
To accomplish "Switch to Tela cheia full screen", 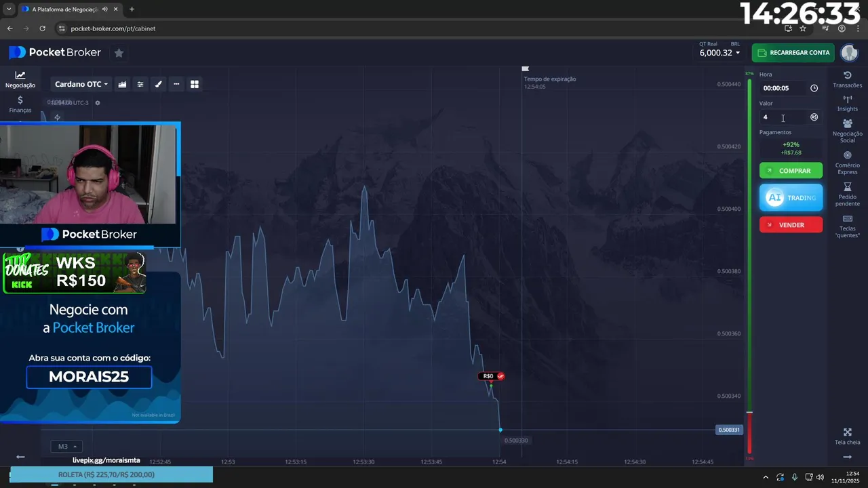I will tap(848, 437).
